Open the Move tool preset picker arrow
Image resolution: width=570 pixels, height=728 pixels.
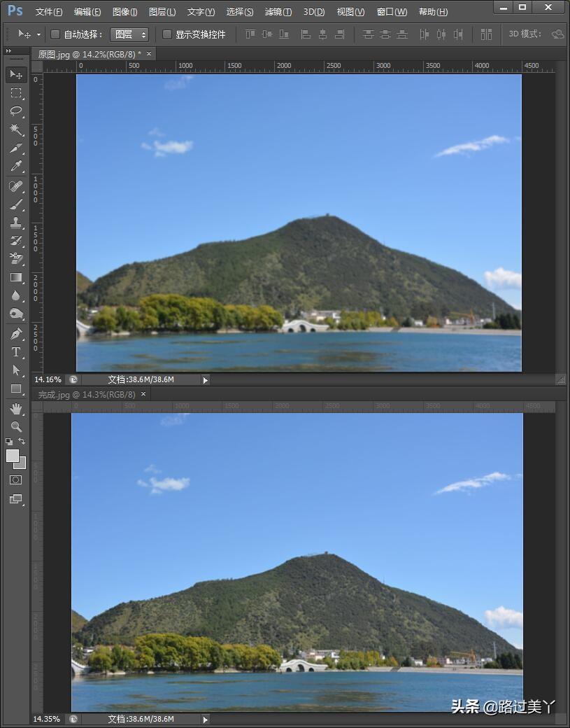click(38, 35)
